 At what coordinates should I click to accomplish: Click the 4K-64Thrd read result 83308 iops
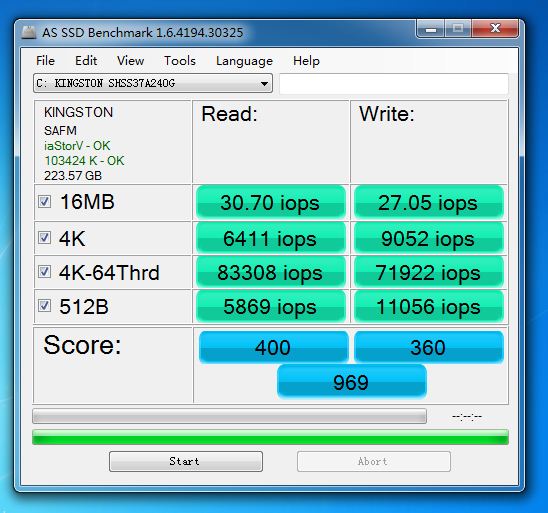coord(271,272)
